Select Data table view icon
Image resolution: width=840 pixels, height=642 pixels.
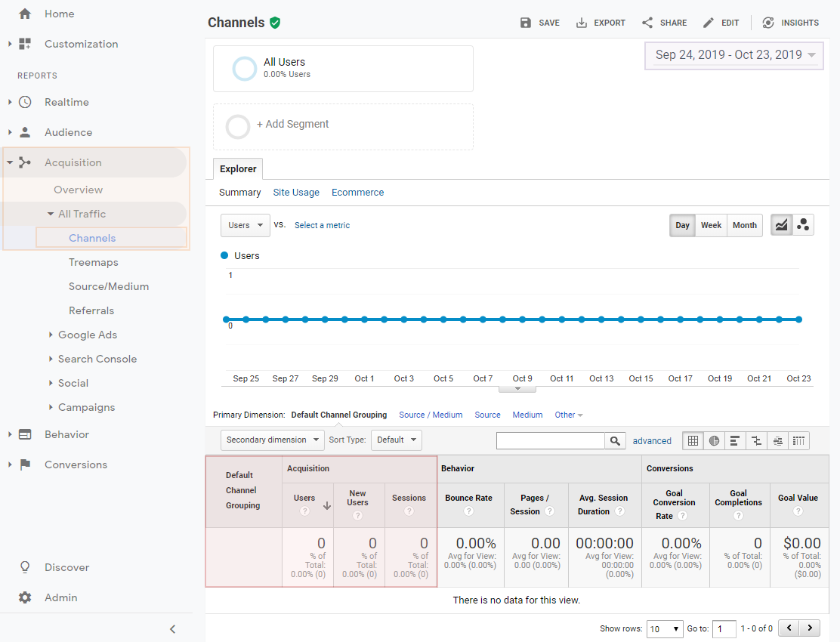click(693, 440)
